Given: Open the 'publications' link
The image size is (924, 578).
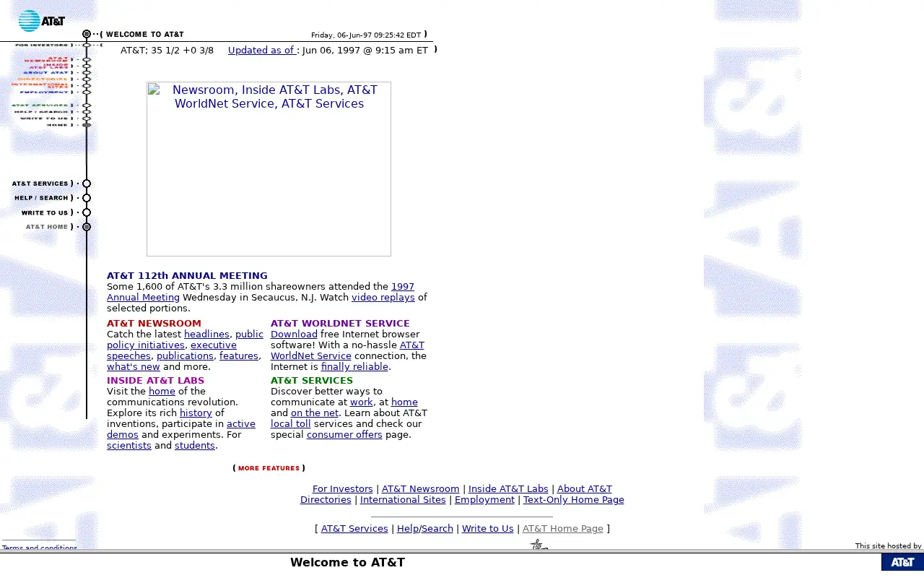Looking at the screenshot, I should click(185, 355).
